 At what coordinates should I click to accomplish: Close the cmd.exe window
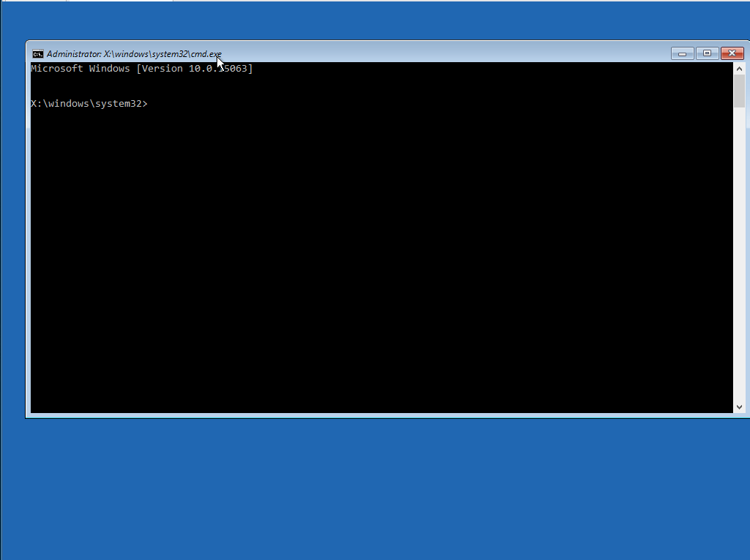click(732, 53)
